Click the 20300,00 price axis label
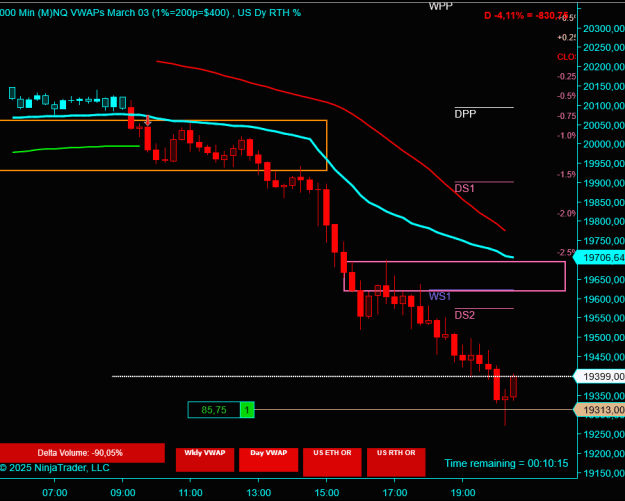625x501 pixels. pyautogui.click(x=603, y=29)
